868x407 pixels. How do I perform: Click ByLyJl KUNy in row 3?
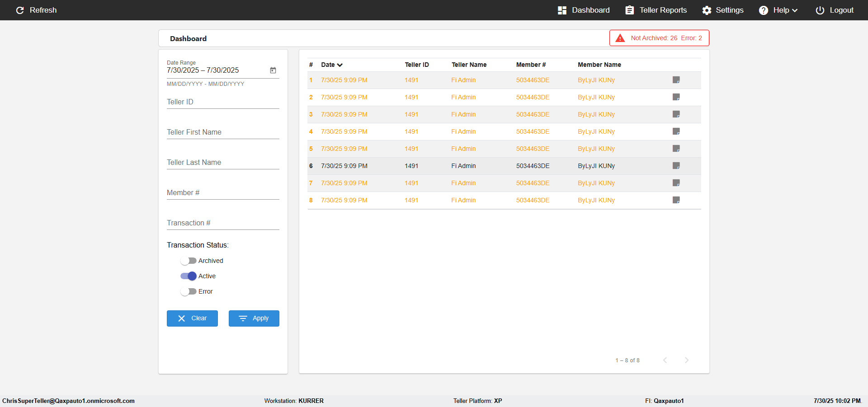596,114
